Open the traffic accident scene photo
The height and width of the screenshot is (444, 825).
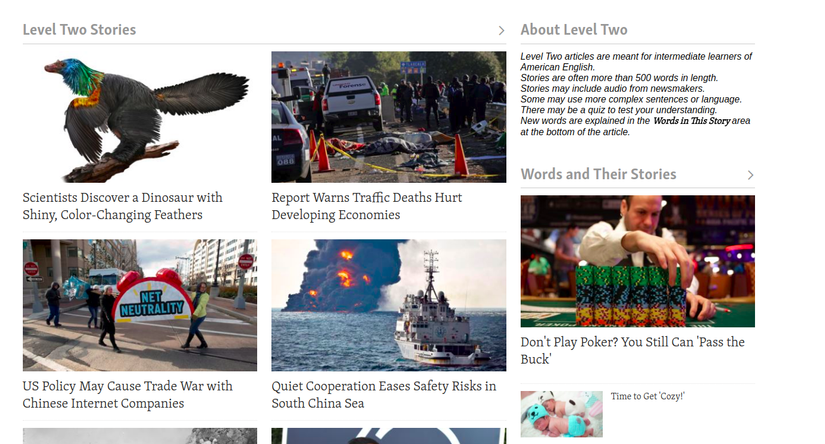tap(389, 117)
